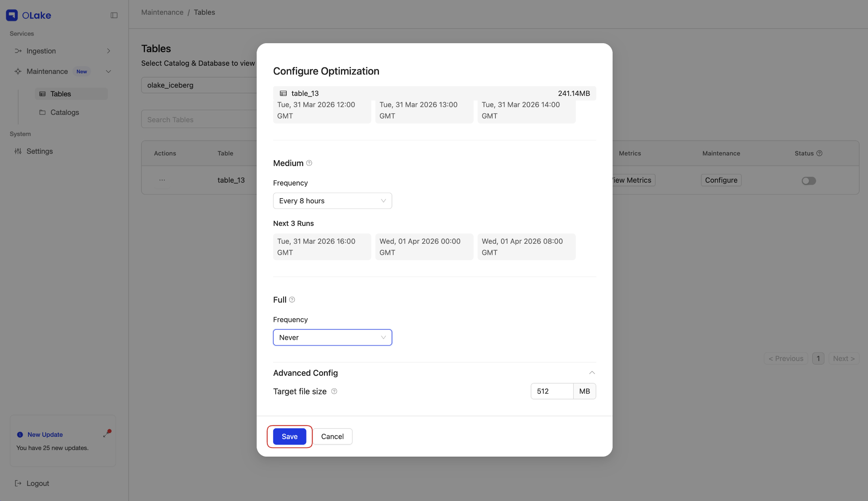Cancel the Configure Optimization dialog

(333, 436)
